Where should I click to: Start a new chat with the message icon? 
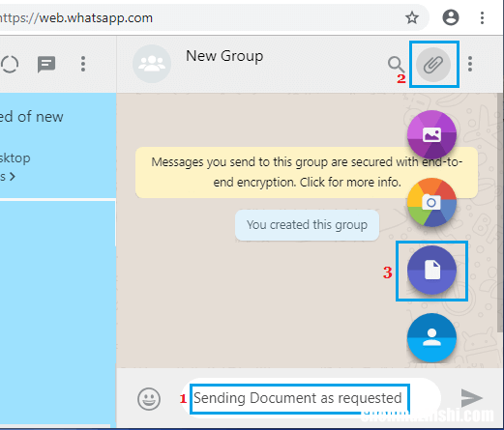[x=46, y=65]
